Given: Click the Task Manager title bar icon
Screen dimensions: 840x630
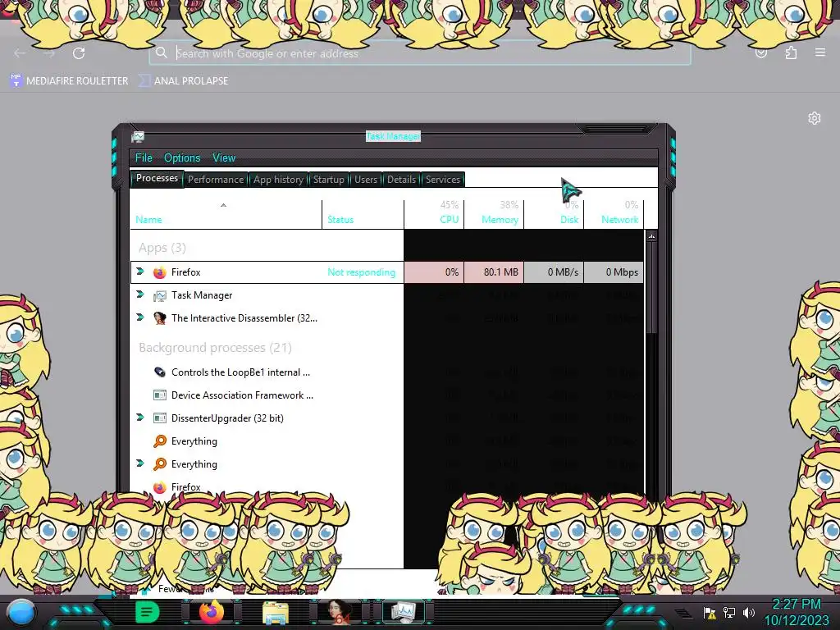Looking at the screenshot, I should pos(138,137).
